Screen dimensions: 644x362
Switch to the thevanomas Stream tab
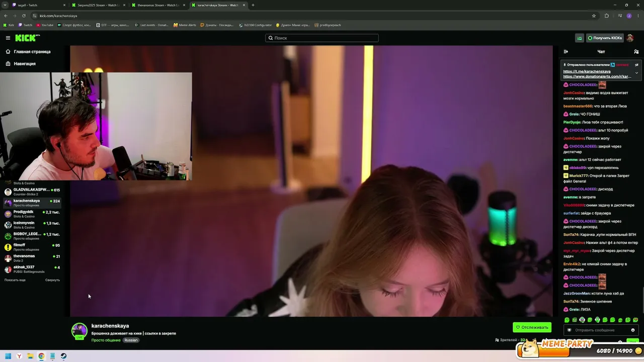158,5
